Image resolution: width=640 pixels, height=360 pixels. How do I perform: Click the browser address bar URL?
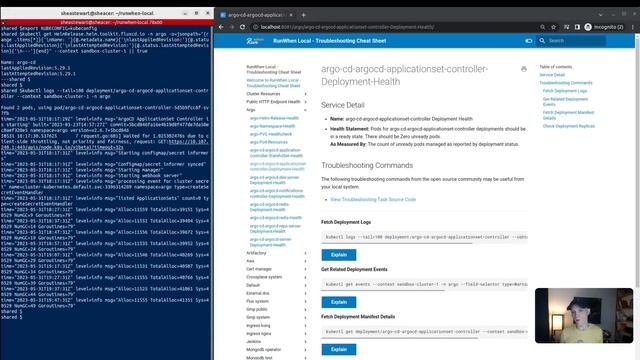pyautogui.click(x=347, y=27)
